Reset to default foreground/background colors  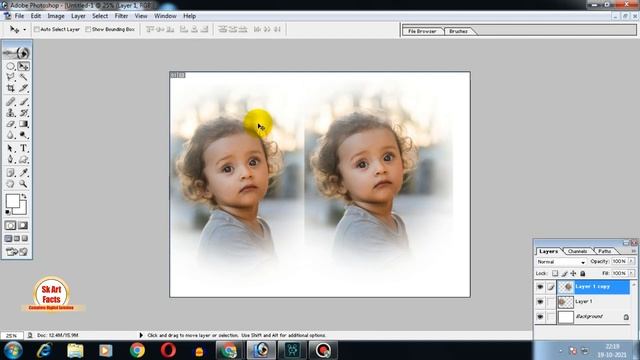coord(8,212)
